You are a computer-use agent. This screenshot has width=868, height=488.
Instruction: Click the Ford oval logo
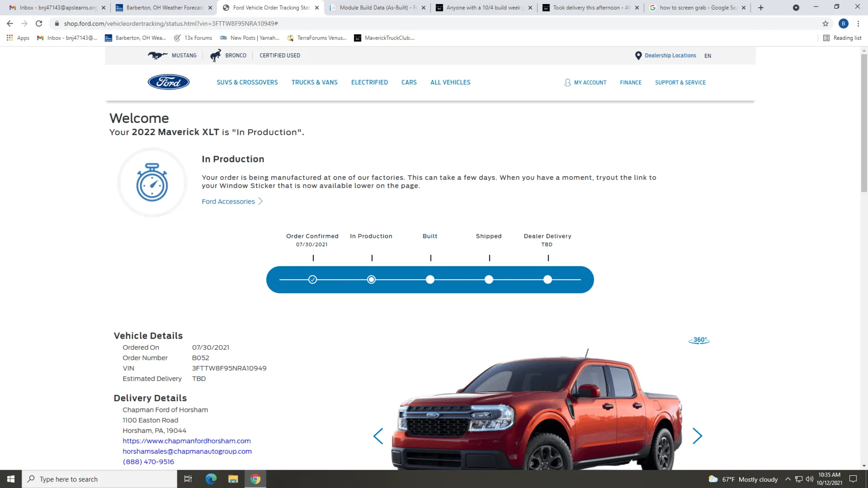tap(169, 82)
